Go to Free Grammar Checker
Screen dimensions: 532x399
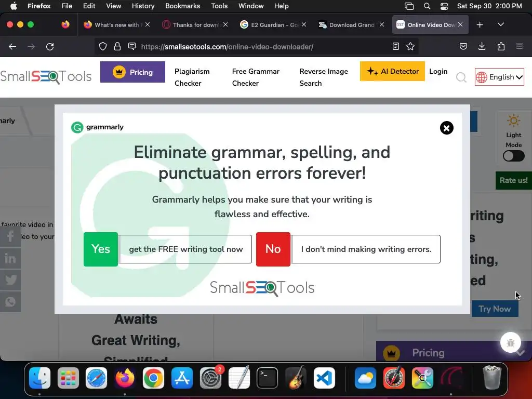[x=256, y=77]
